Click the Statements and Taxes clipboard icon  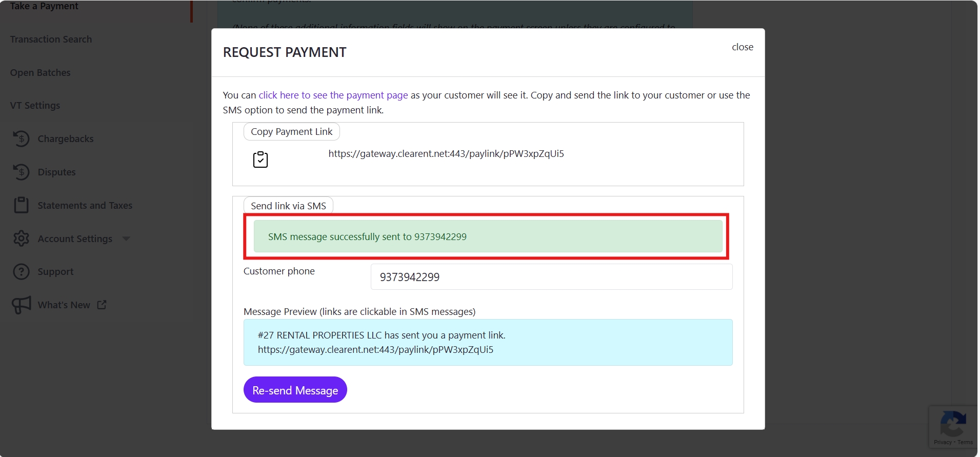click(21, 205)
